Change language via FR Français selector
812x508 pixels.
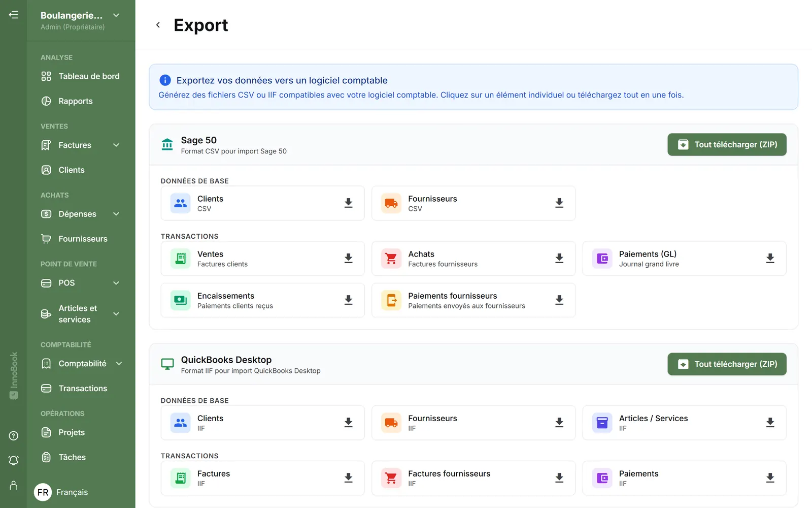click(61, 492)
